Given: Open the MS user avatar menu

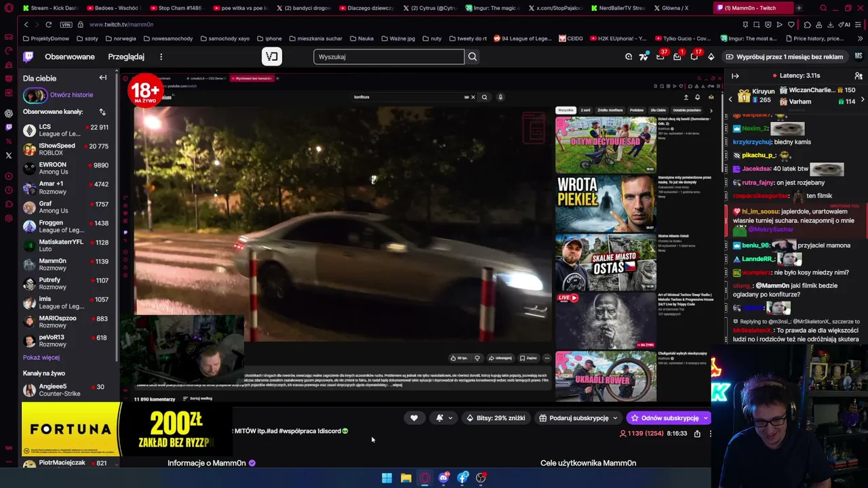Looking at the screenshot, I should click(x=859, y=57).
